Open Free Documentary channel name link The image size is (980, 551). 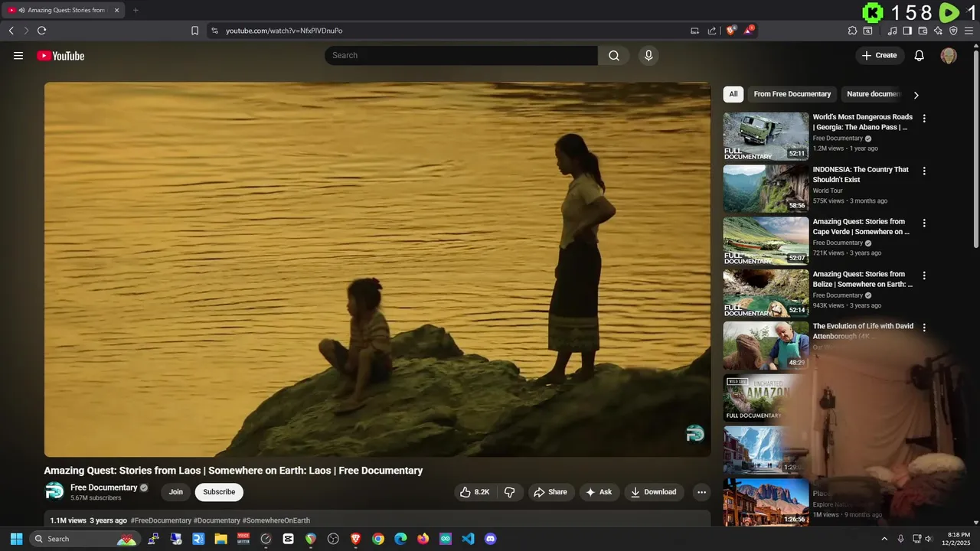click(104, 487)
